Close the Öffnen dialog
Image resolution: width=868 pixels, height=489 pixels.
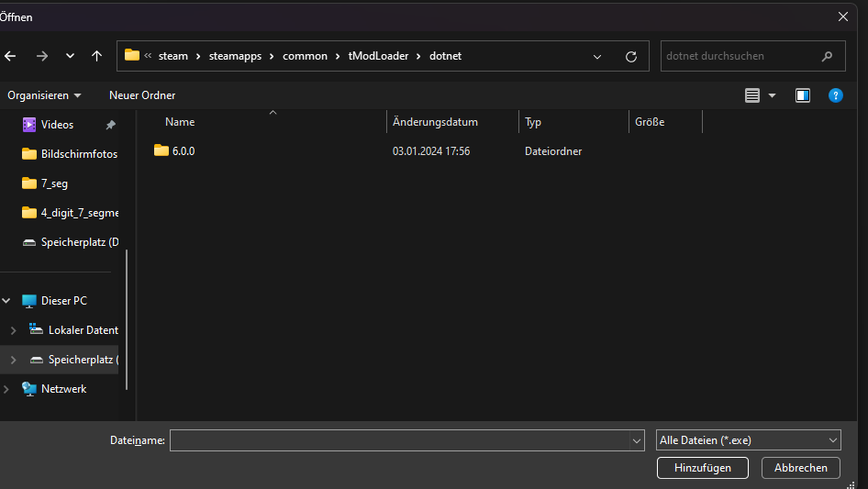[843, 17]
